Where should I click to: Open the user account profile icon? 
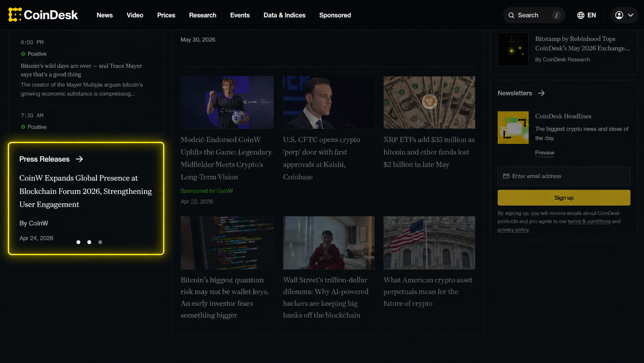coord(619,15)
